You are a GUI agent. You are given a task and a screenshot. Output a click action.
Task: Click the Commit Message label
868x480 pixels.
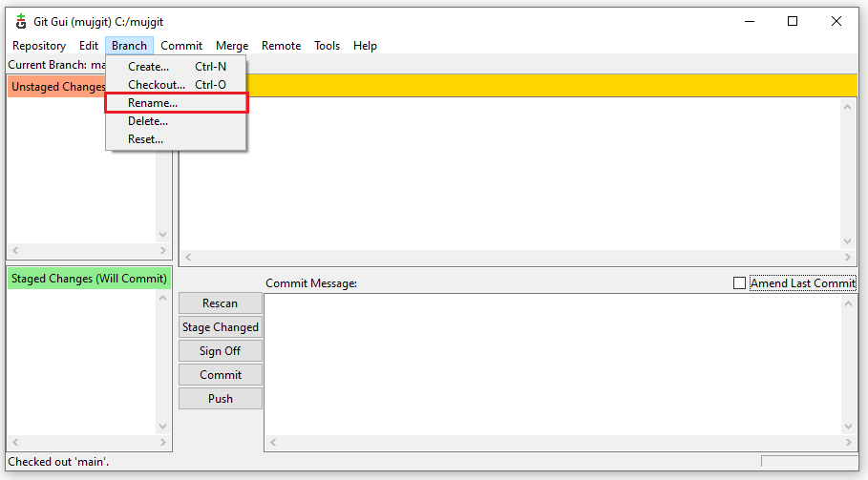[311, 283]
